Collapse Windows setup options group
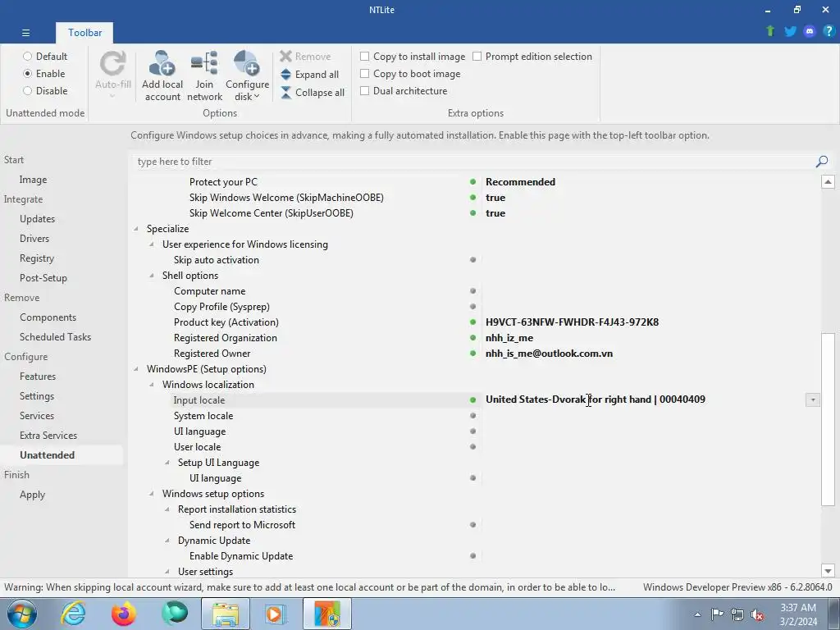This screenshot has height=630, width=840. pyautogui.click(x=152, y=493)
